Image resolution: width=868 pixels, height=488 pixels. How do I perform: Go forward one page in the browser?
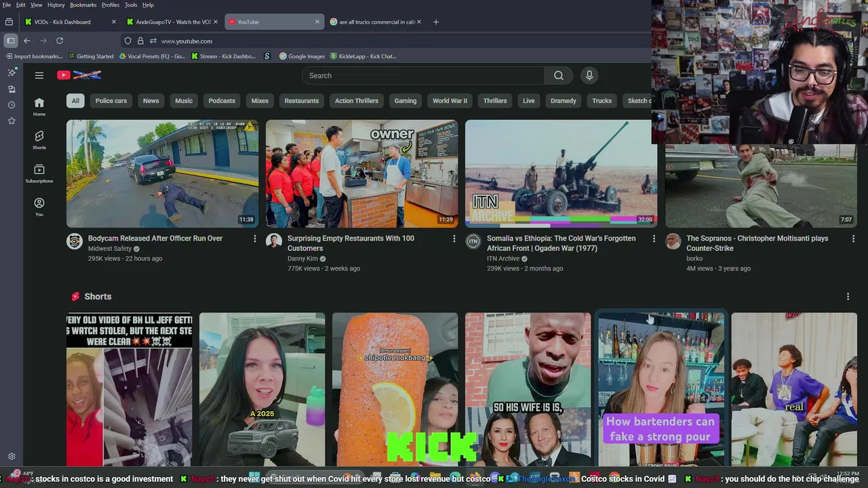point(43,41)
